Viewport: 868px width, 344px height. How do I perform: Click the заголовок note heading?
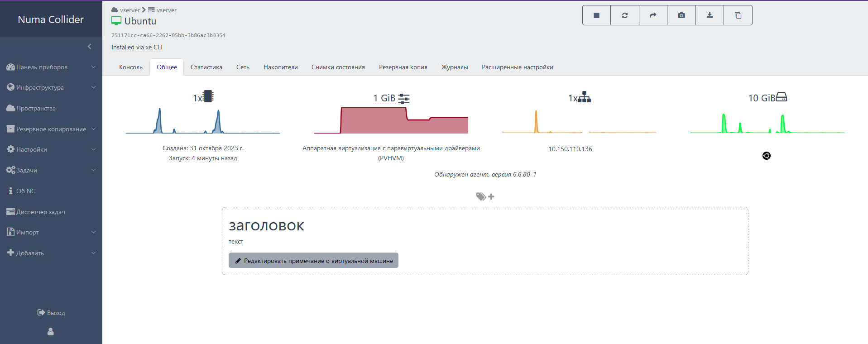266,225
